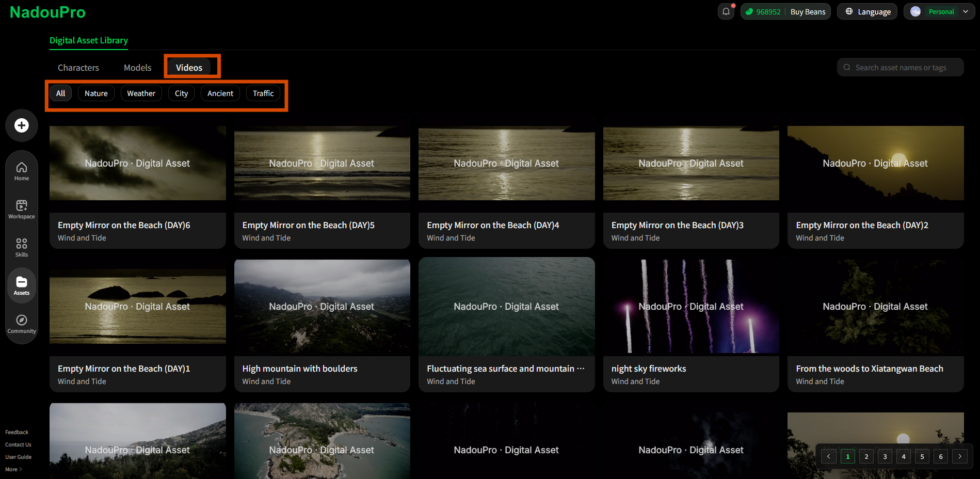This screenshot has height=479, width=980.
Task: Switch to the Models tab
Action: pyautogui.click(x=138, y=68)
